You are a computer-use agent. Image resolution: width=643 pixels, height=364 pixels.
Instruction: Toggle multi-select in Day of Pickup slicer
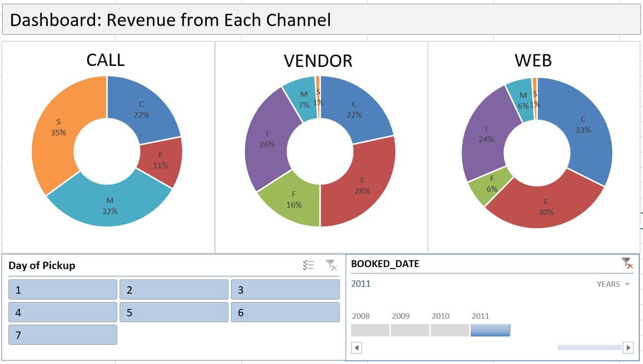[308, 266]
